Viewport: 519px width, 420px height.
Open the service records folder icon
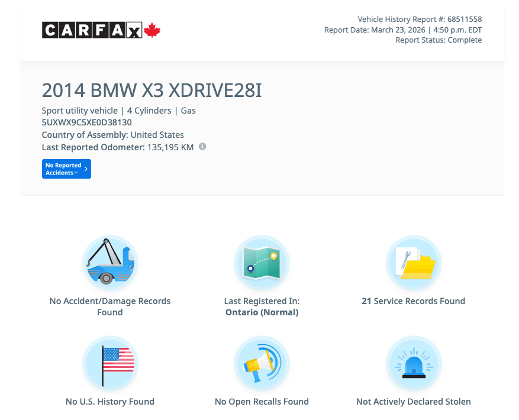pos(414,262)
